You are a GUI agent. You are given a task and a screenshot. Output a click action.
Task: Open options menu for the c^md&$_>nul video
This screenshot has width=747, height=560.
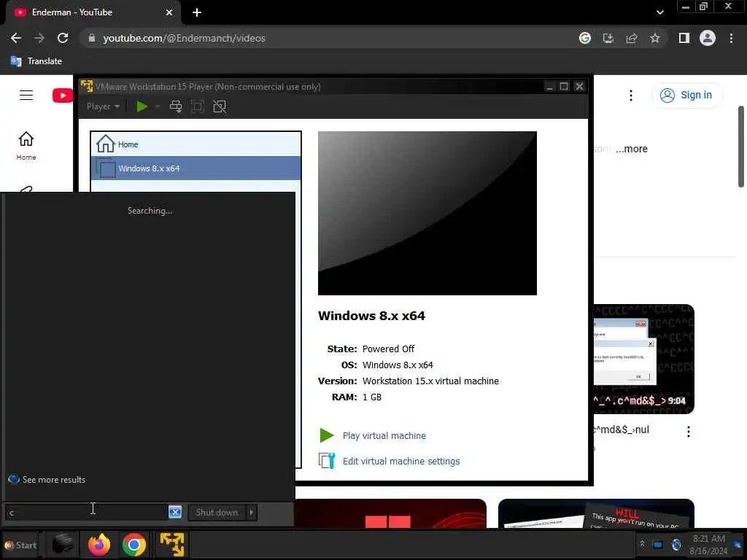point(689,432)
